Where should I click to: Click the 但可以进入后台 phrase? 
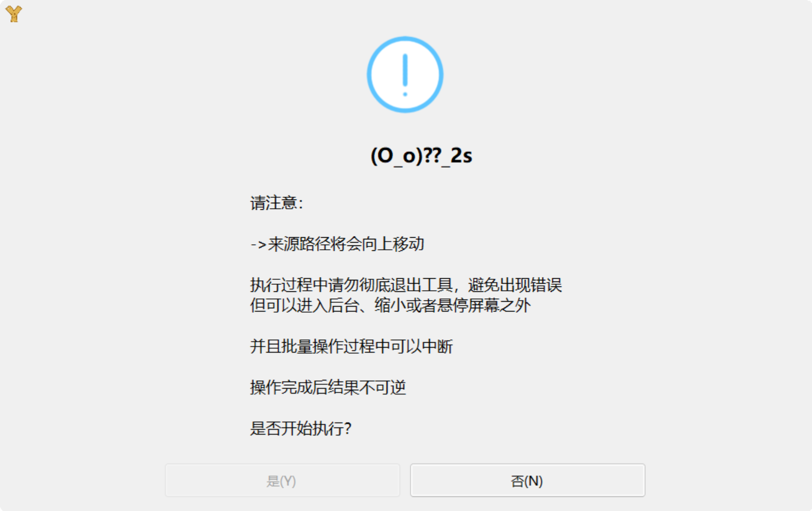click(305, 305)
